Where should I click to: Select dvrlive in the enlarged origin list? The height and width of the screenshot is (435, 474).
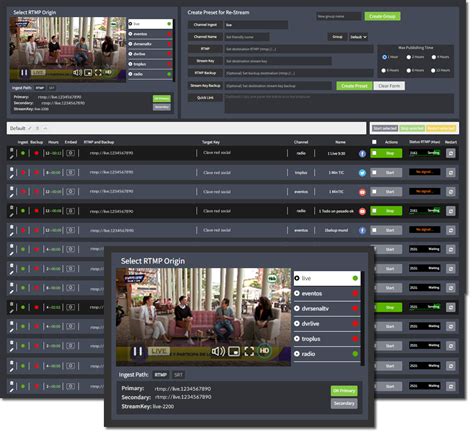327,324
